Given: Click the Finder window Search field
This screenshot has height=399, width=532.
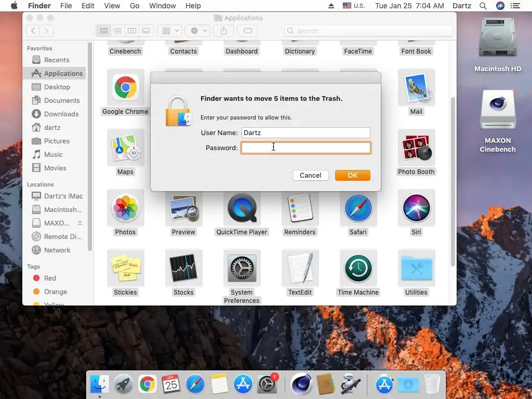Looking at the screenshot, I should 368,31.
